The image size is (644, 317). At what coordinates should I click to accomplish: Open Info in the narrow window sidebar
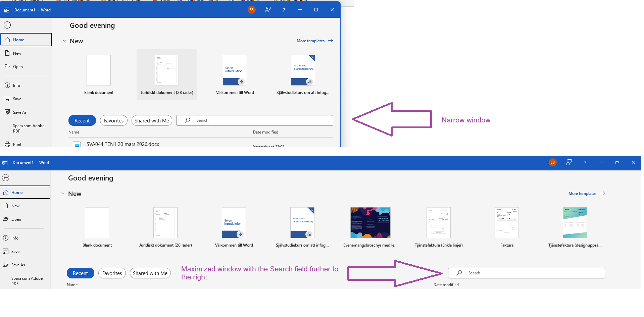point(26,85)
